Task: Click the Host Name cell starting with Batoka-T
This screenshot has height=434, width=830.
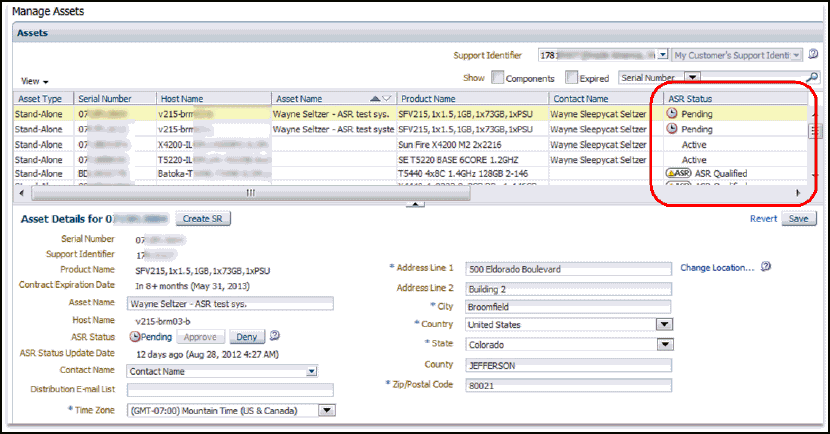Action: [x=214, y=174]
